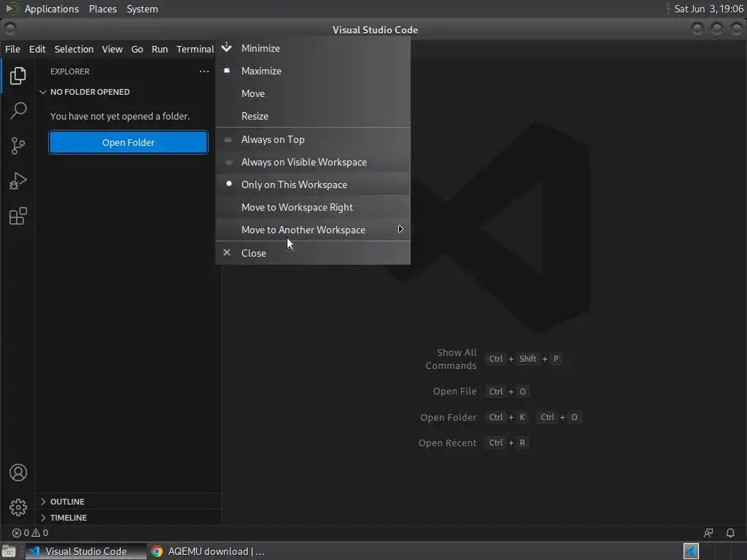This screenshot has height=560, width=747.
Task: Collapse the No Folder Opened section
Action: (x=128, y=92)
